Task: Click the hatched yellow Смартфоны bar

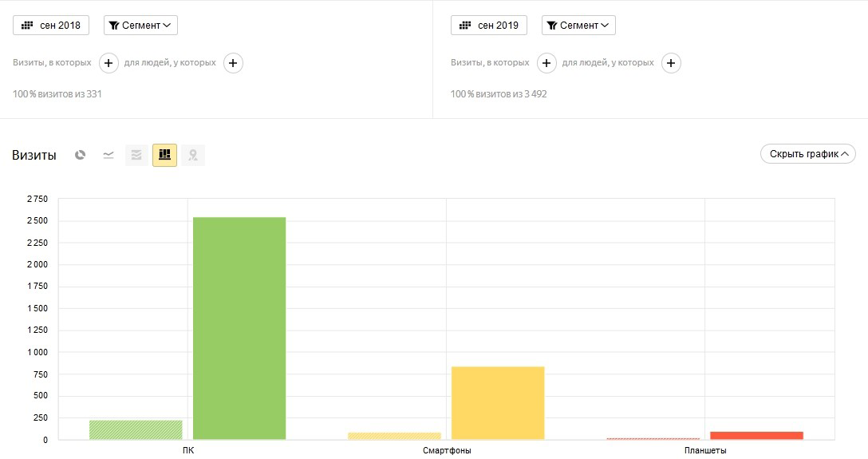Action: point(394,437)
